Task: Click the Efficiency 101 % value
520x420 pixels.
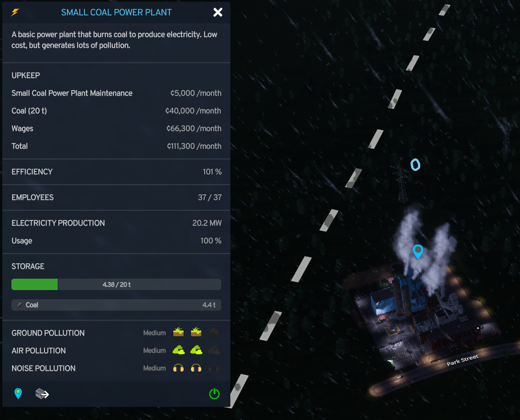Action: click(212, 172)
